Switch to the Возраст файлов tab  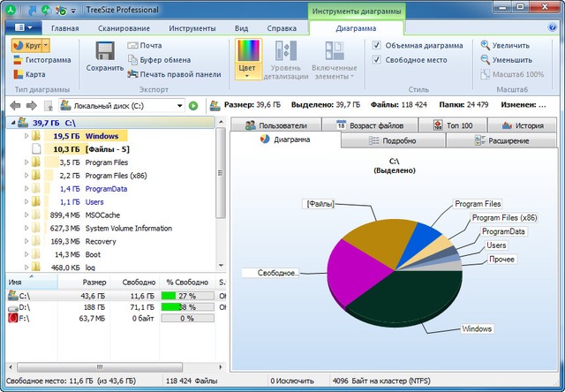(370, 125)
